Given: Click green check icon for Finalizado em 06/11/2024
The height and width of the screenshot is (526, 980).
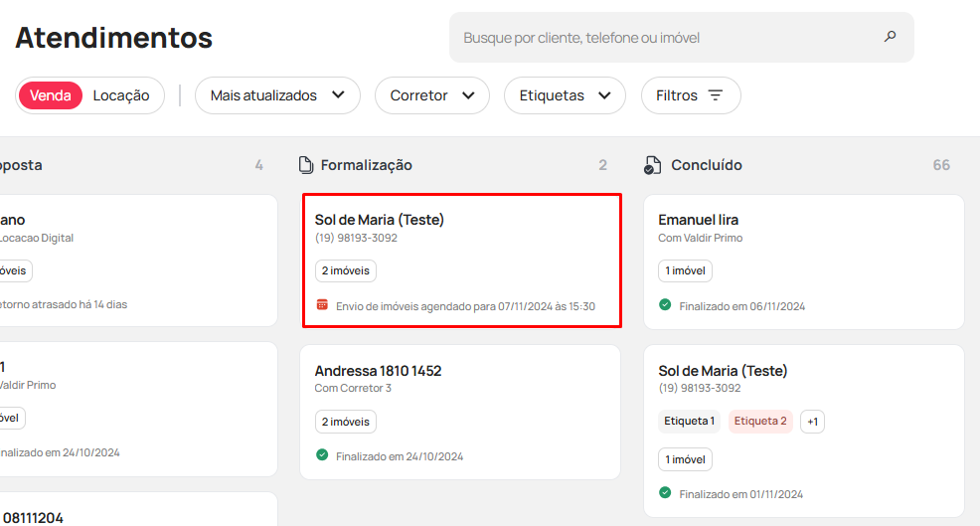Looking at the screenshot, I should pyautogui.click(x=665, y=304).
